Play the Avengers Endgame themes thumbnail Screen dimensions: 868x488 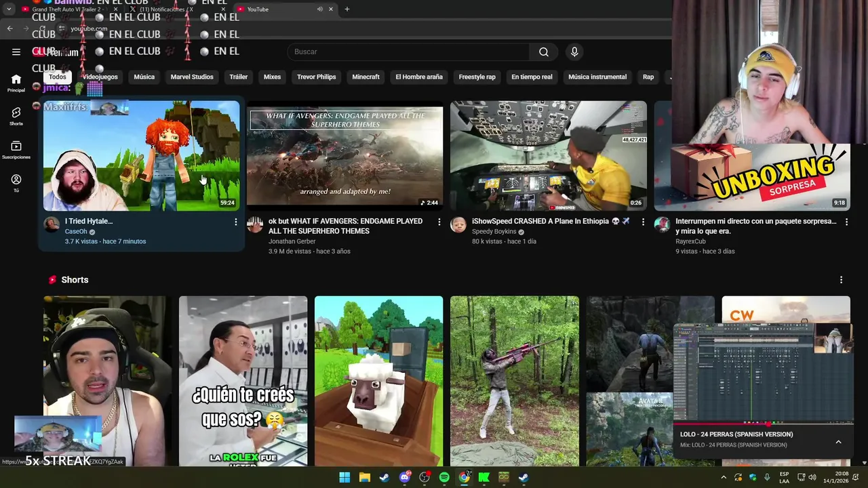click(344, 155)
